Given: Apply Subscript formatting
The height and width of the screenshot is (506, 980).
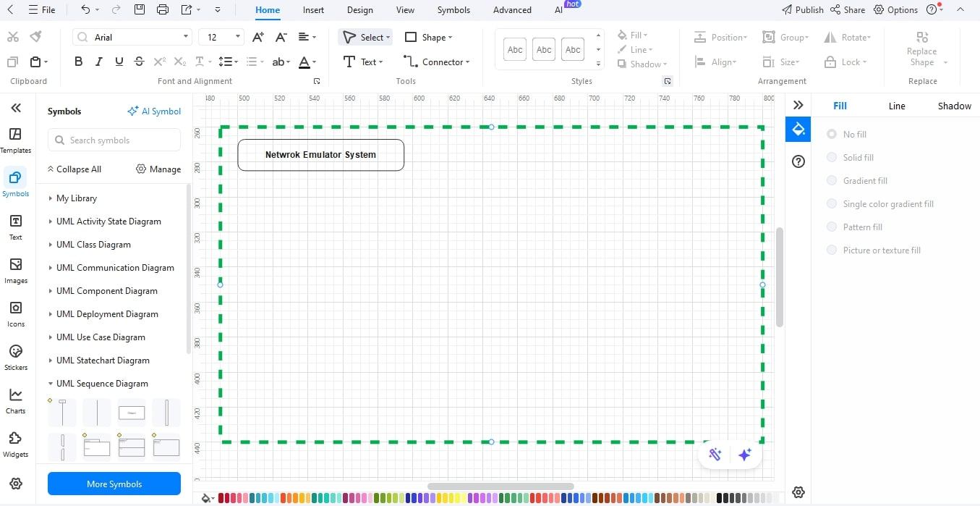Looking at the screenshot, I should tap(180, 62).
